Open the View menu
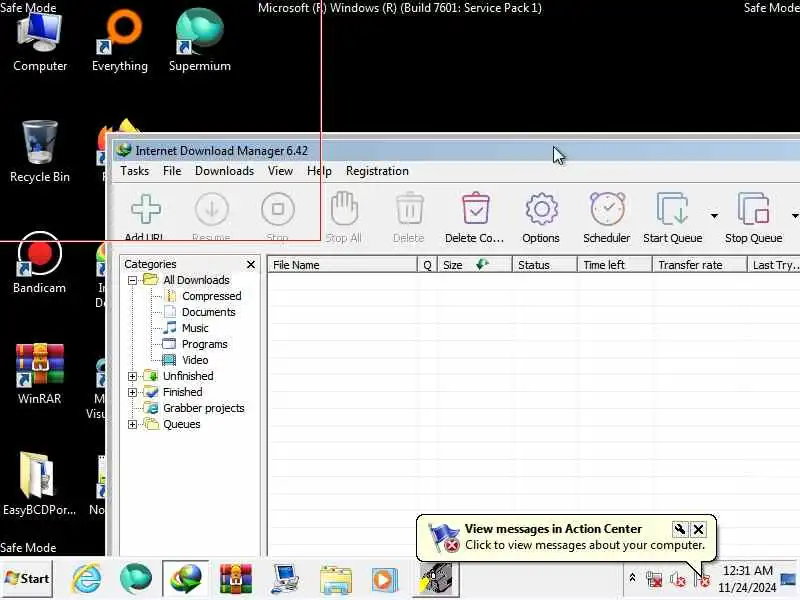 pyautogui.click(x=281, y=171)
